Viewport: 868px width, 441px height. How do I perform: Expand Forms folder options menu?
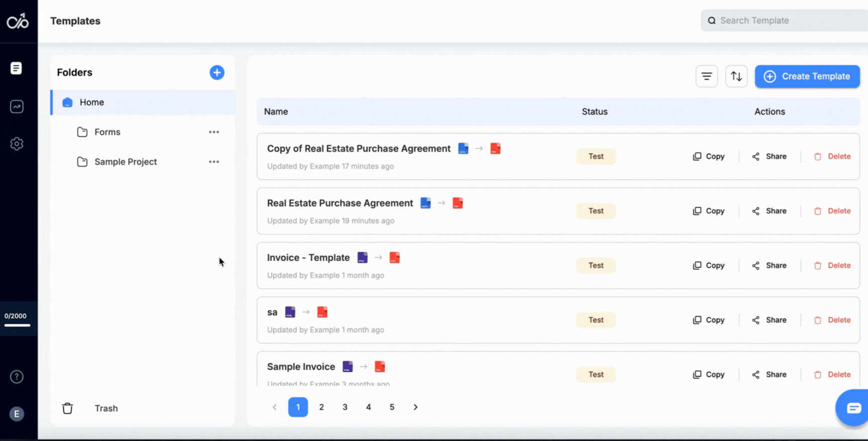coord(214,132)
